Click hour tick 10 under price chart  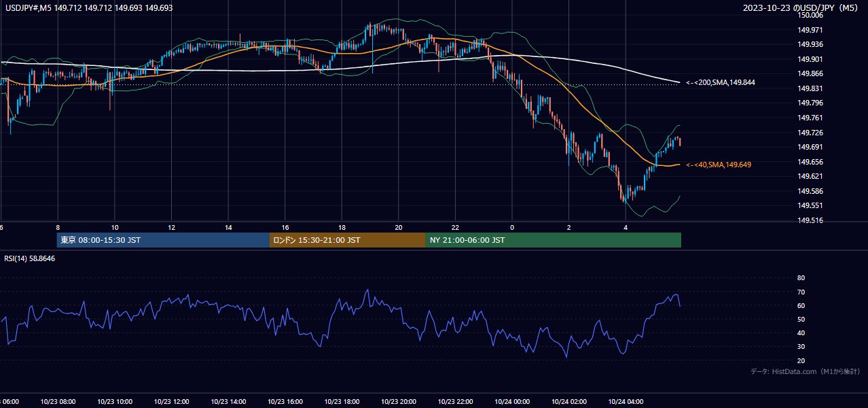[115, 228]
